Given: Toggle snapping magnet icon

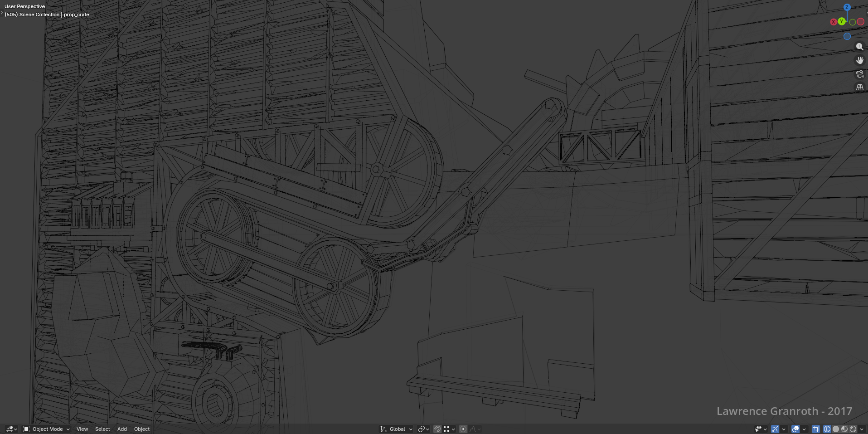Looking at the screenshot, I should [x=437, y=429].
